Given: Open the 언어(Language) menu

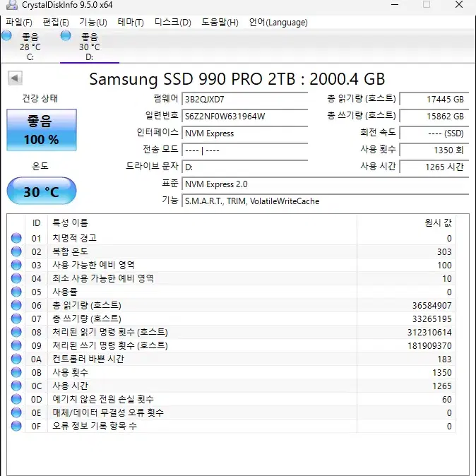Looking at the screenshot, I should (x=278, y=22).
